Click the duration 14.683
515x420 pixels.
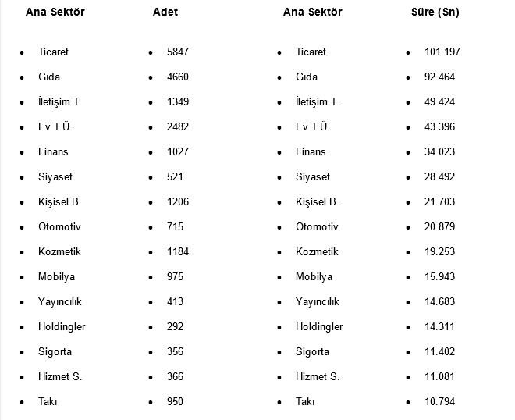coord(440,301)
